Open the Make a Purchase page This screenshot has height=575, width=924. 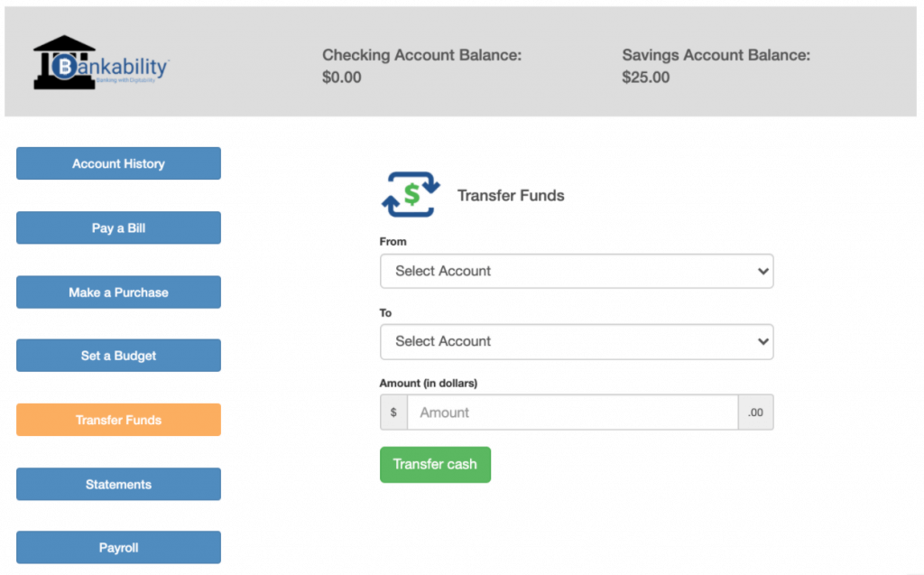(118, 292)
